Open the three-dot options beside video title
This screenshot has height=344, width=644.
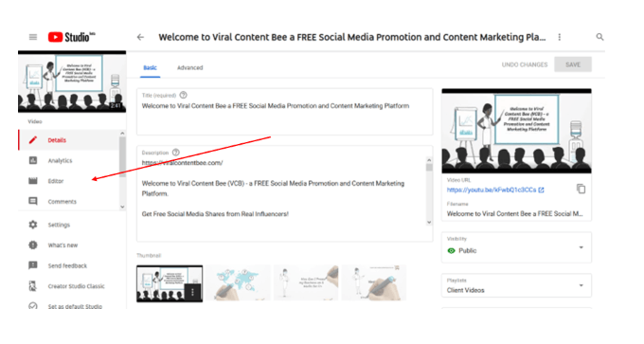pyautogui.click(x=560, y=37)
